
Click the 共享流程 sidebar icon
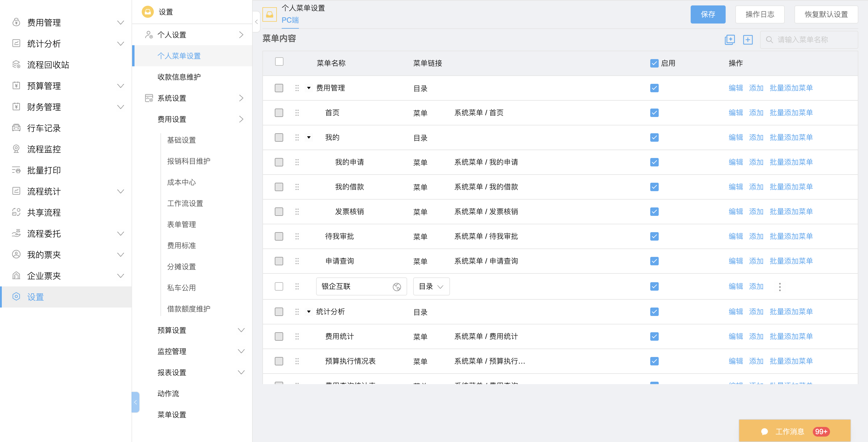(16, 212)
